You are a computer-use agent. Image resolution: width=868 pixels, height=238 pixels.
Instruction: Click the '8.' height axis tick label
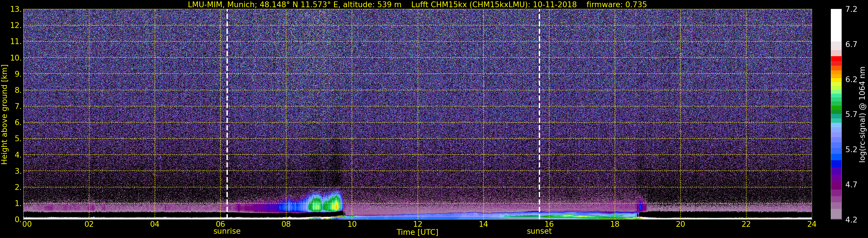click(18, 90)
